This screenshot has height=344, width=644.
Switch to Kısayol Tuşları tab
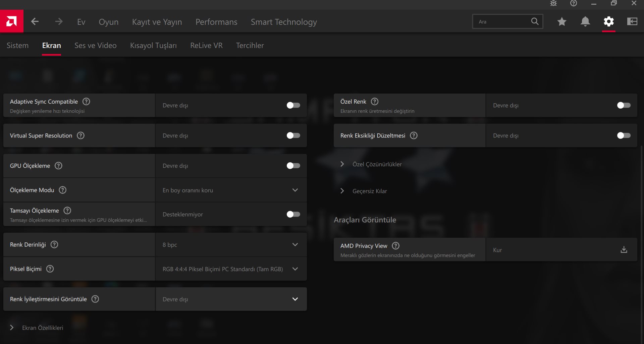coord(153,46)
